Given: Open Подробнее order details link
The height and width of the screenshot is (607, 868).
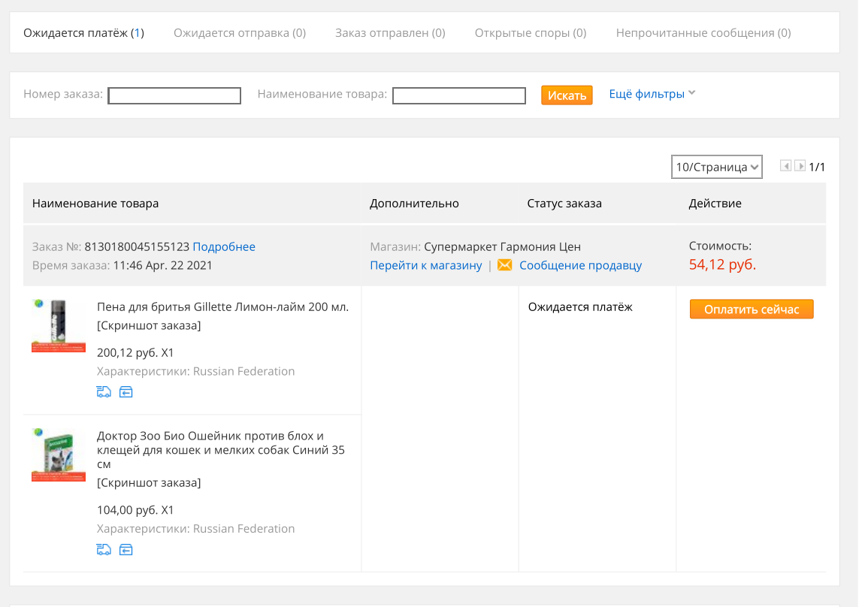Looking at the screenshot, I should coord(224,246).
